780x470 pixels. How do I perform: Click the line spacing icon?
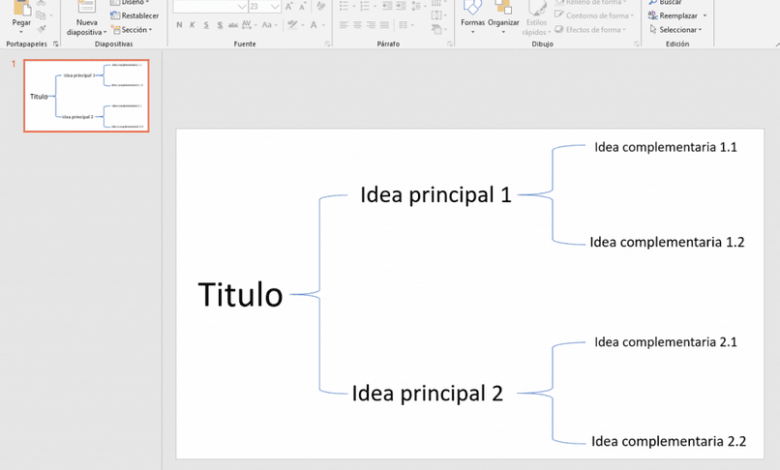(416, 6)
